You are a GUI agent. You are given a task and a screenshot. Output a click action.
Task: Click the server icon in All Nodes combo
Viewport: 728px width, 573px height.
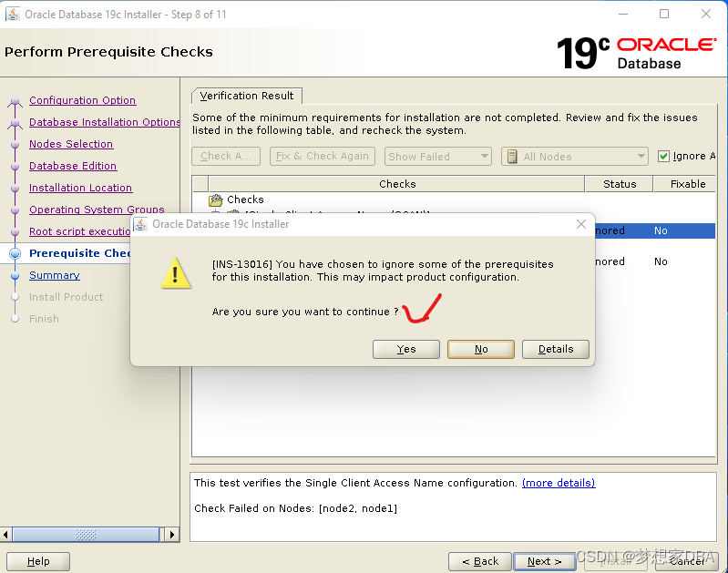[512, 157]
